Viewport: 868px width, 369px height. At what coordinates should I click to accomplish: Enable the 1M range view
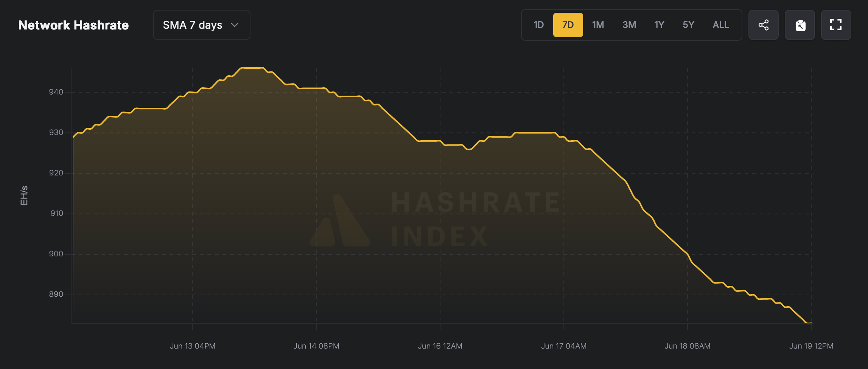[598, 25]
